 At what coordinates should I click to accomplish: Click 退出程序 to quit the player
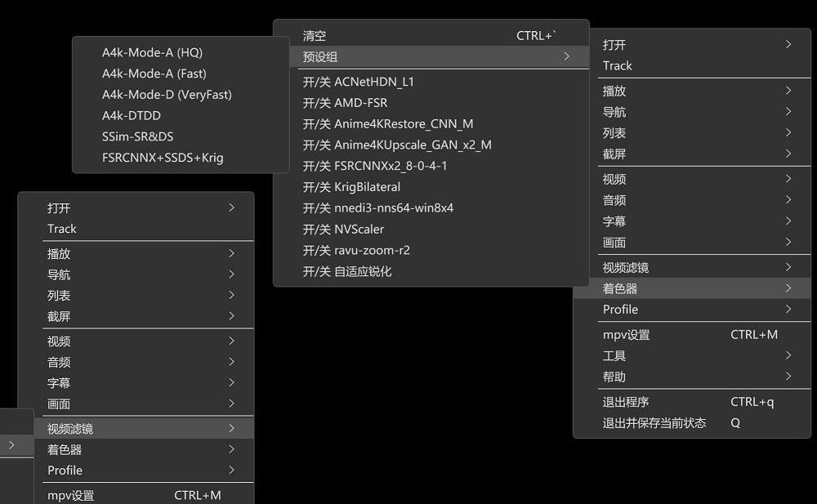point(626,402)
